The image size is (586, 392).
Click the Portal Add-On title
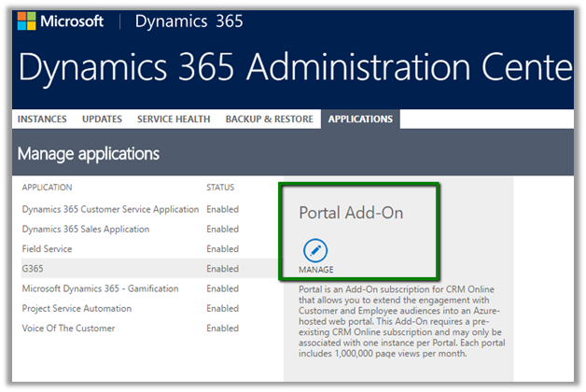coord(350,213)
